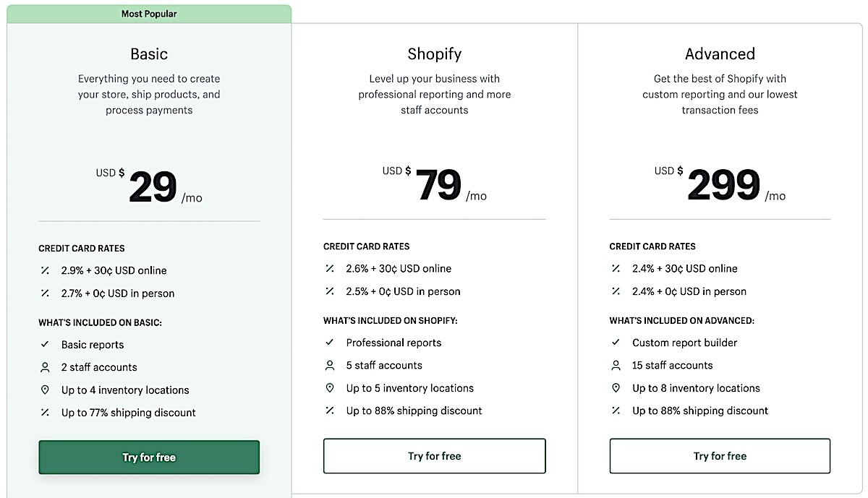Click Professional reports feature text
Viewport: 868px width, 498px height.
click(393, 343)
